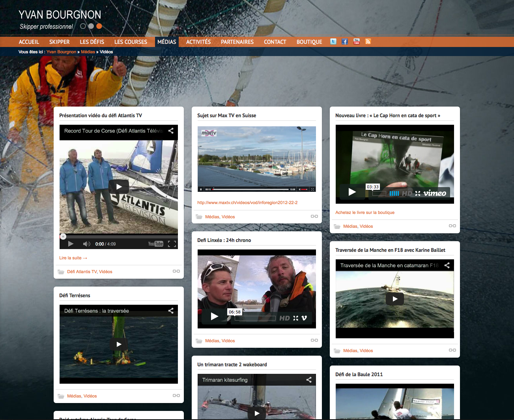Open 'Sujet sur Max TV en Suisse' title
Image resolution: width=514 pixels, height=420 pixels.
click(227, 116)
